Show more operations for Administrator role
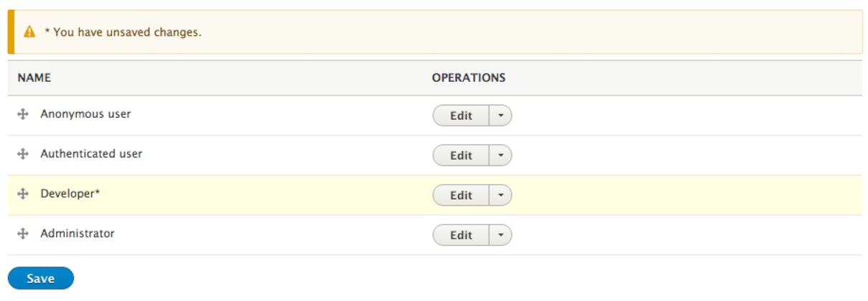This screenshot has width=868, height=301. [500, 235]
